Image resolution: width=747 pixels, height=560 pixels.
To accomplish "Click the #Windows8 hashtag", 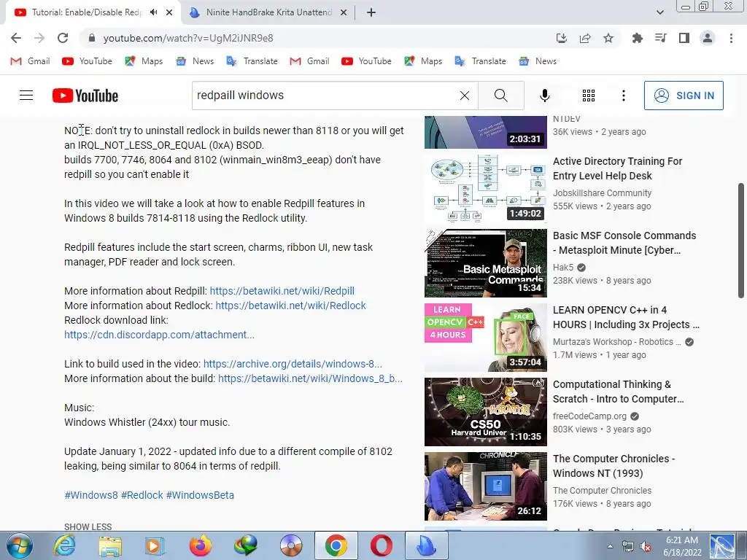I will (91, 495).
